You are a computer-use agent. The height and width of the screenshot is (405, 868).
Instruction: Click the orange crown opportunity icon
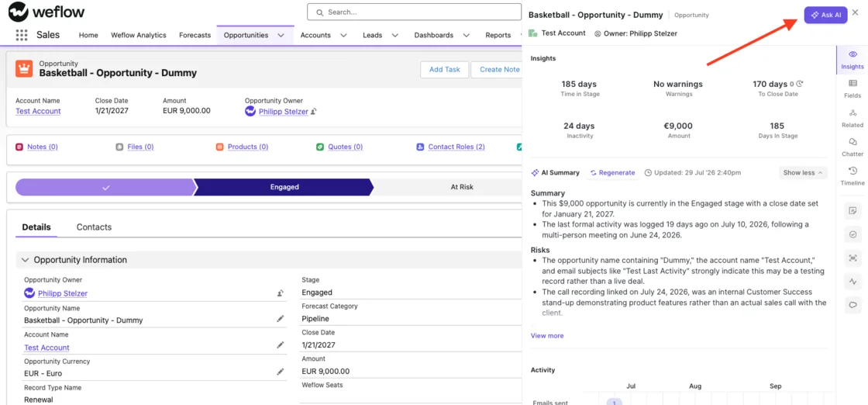click(24, 68)
